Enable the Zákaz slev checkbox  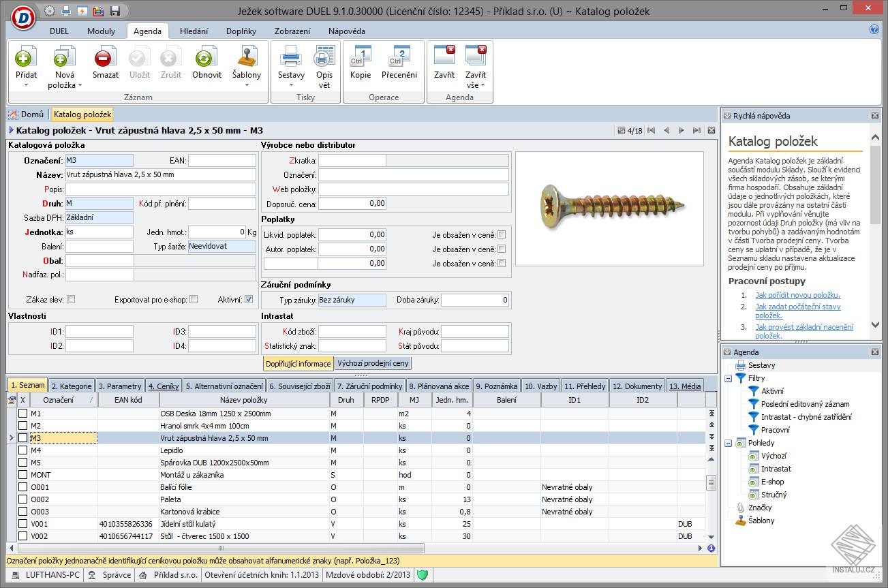71,299
